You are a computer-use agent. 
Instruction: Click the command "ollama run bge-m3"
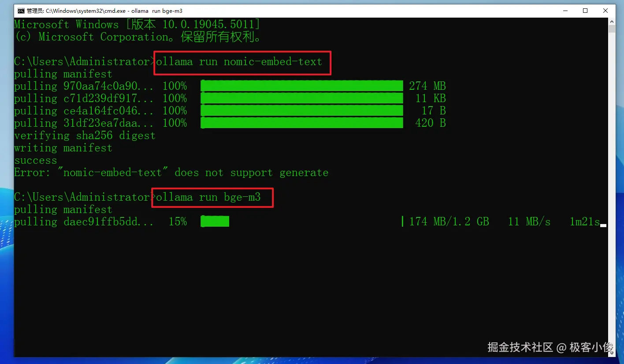click(x=208, y=197)
